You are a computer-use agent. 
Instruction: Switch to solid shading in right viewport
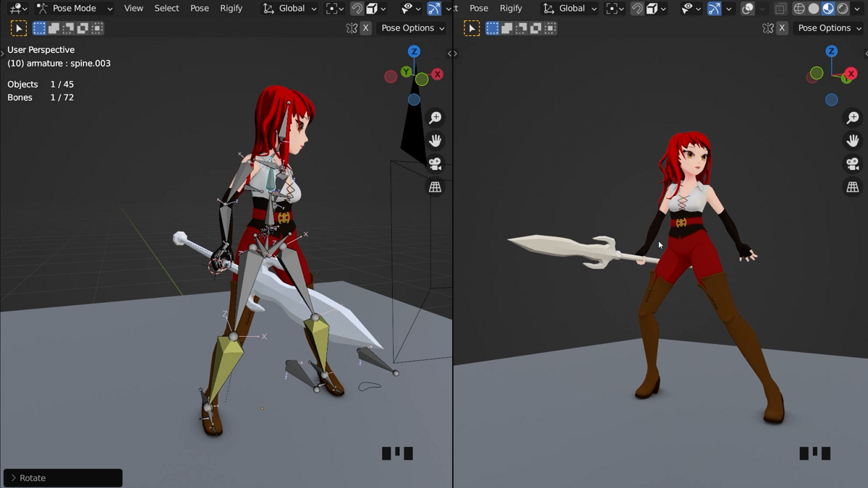coord(814,9)
